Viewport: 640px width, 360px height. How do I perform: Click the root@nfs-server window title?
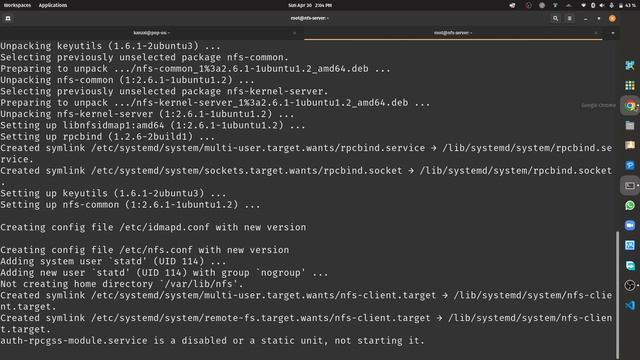pyautogui.click(x=309, y=18)
